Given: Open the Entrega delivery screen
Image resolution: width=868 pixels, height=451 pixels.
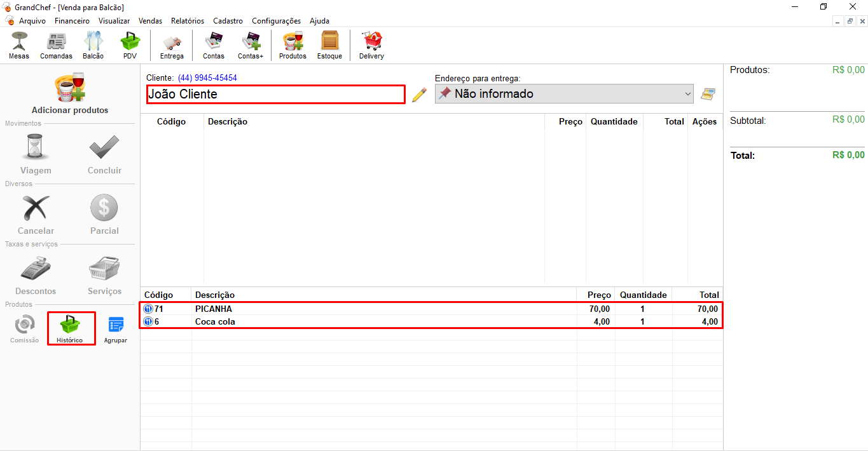Looking at the screenshot, I should [x=172, y=45].
